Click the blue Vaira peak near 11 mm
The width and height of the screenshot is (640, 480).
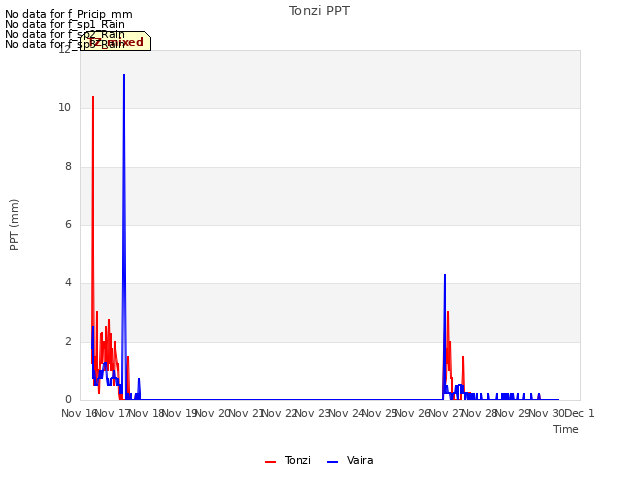click(x=124, y=75)
